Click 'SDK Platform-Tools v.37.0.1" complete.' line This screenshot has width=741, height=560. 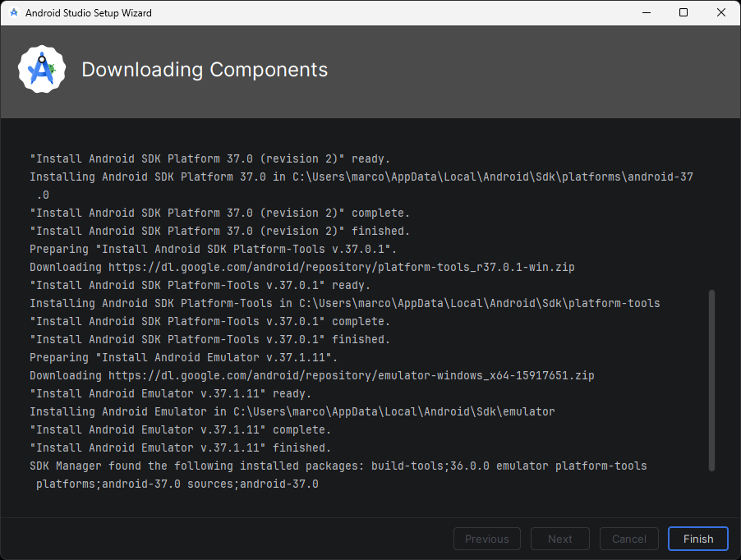coord(209,322)
